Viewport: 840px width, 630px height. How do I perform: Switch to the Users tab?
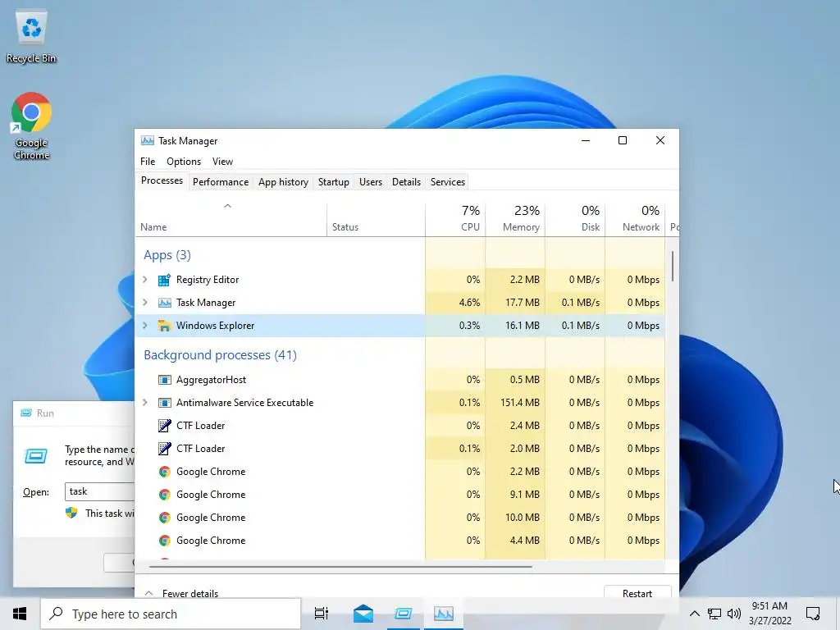pos(371,182)
